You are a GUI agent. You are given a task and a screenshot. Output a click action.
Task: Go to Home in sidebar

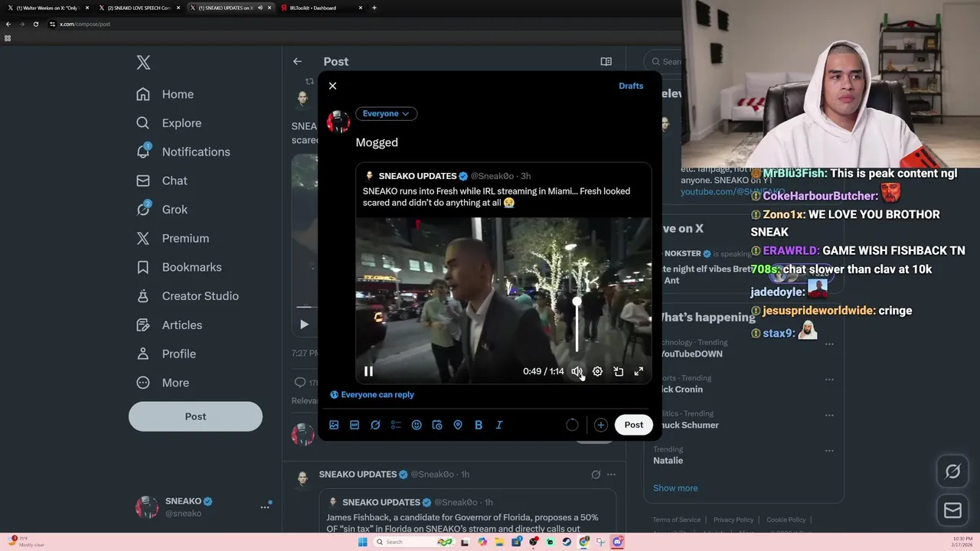[165, 94]
